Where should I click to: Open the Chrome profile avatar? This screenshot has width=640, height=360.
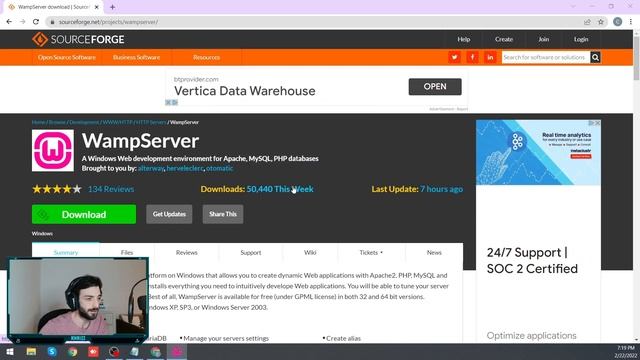pyautogui.click(x=618, y=22)
